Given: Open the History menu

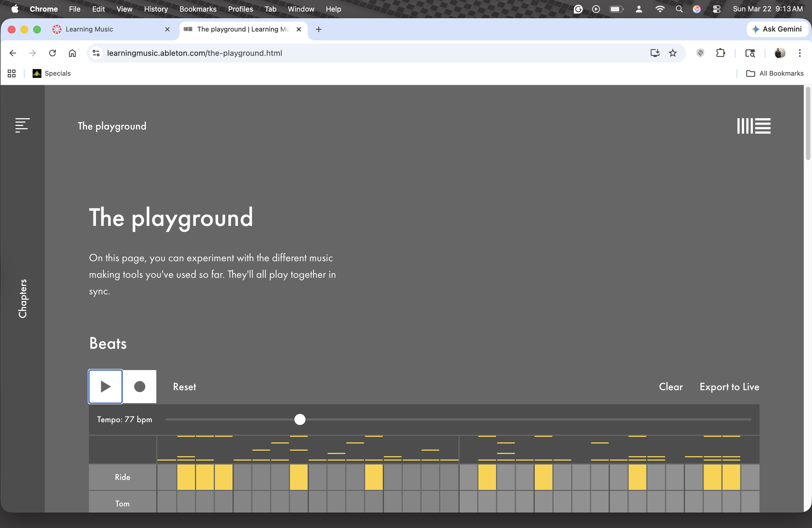Looking at the screenshot, I should (156, 9).
